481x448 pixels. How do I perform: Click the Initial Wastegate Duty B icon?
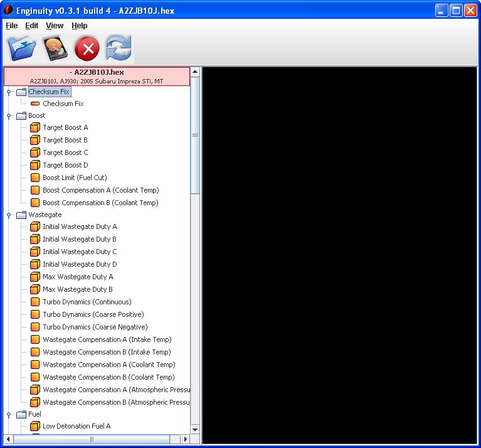pyautogui.click(x=35, y=239)
